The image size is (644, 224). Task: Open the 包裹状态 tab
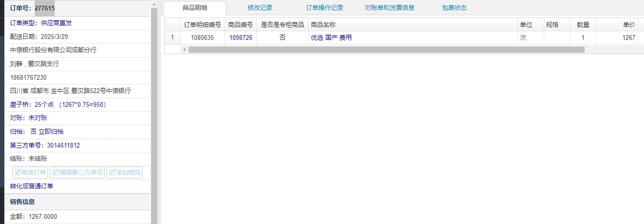(x=454, y=8)
